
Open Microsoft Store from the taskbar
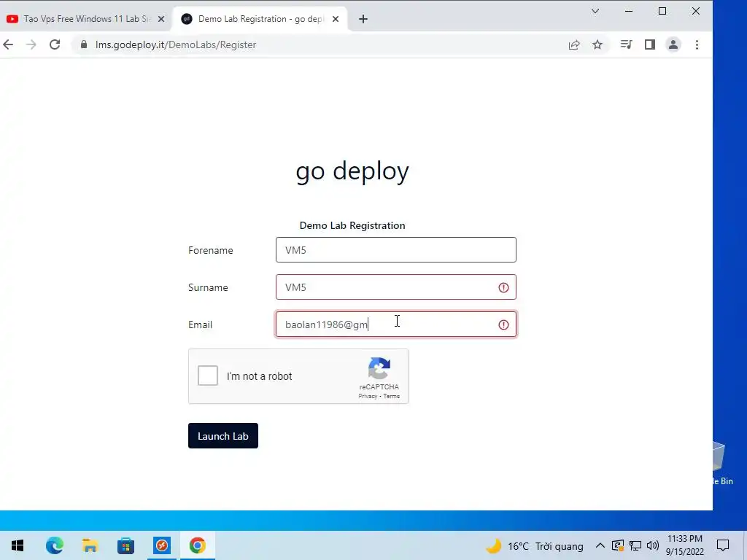125,545
